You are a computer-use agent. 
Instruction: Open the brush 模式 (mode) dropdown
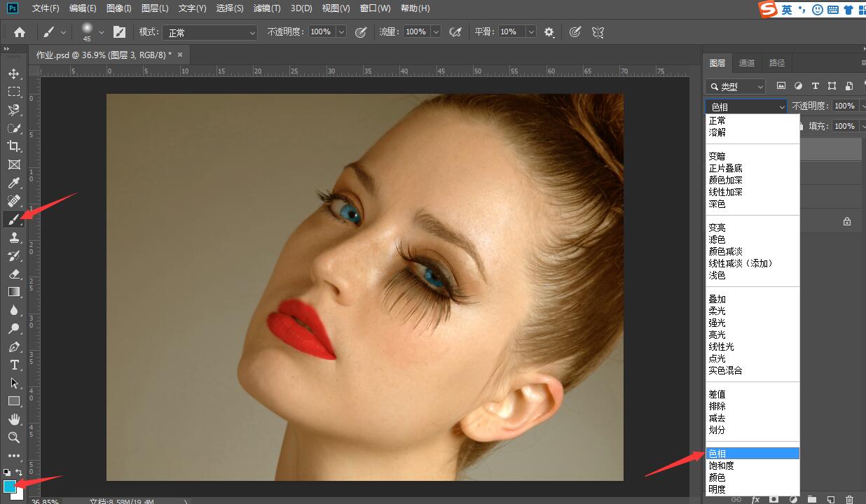[210, 32]
